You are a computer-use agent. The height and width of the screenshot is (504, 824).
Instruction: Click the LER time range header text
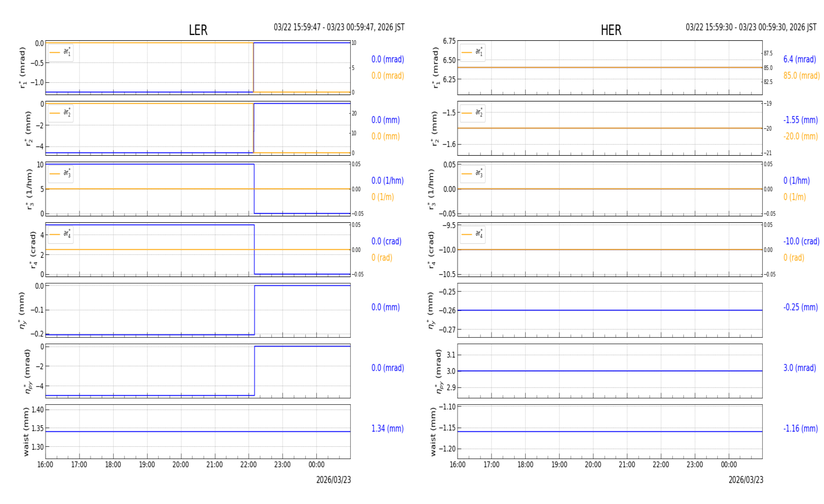tap(339, 27)
